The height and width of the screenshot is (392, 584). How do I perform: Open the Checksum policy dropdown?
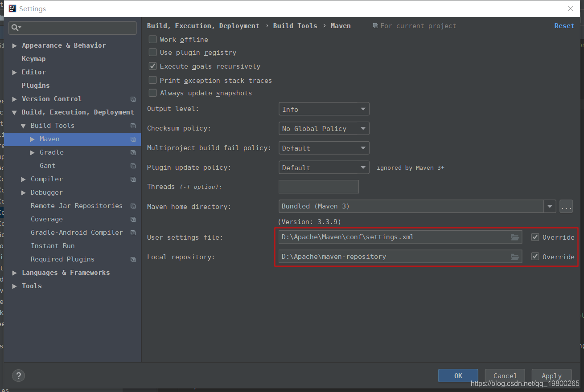[x=324, y=128]
